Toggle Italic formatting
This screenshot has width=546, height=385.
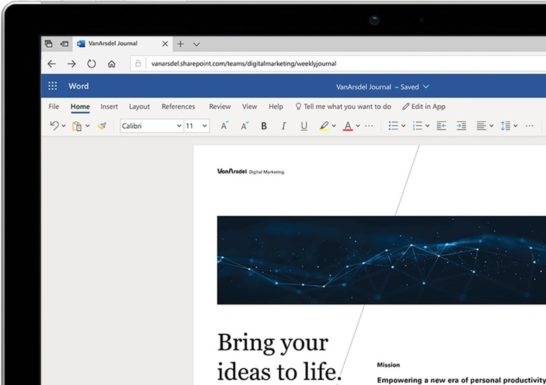click(x=284, y=126)
